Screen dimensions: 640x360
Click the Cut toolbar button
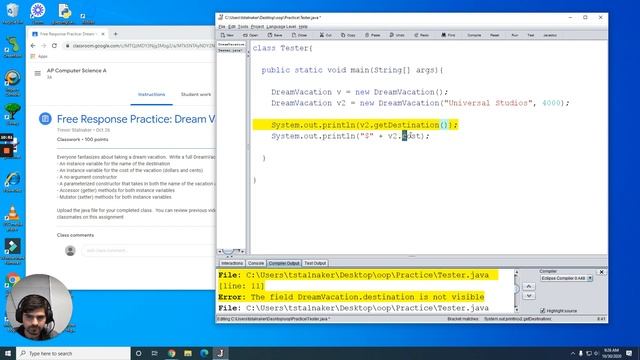(325, 35)
